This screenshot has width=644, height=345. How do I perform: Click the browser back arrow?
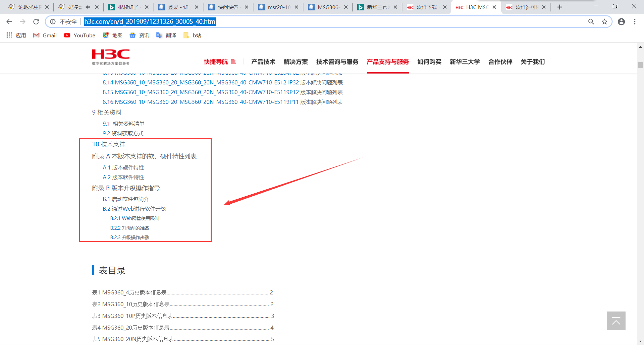coord(9,22)
